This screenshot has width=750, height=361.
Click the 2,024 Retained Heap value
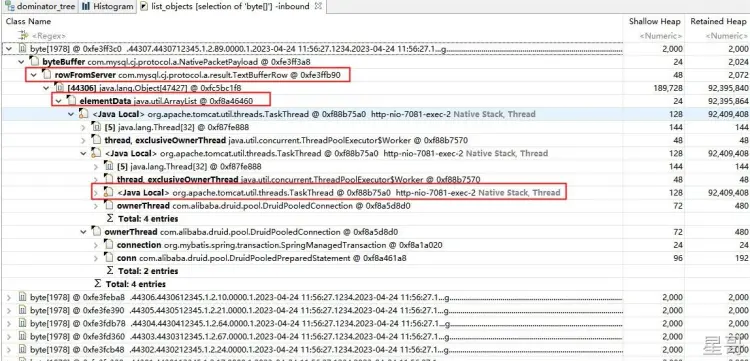coord(739,62)
